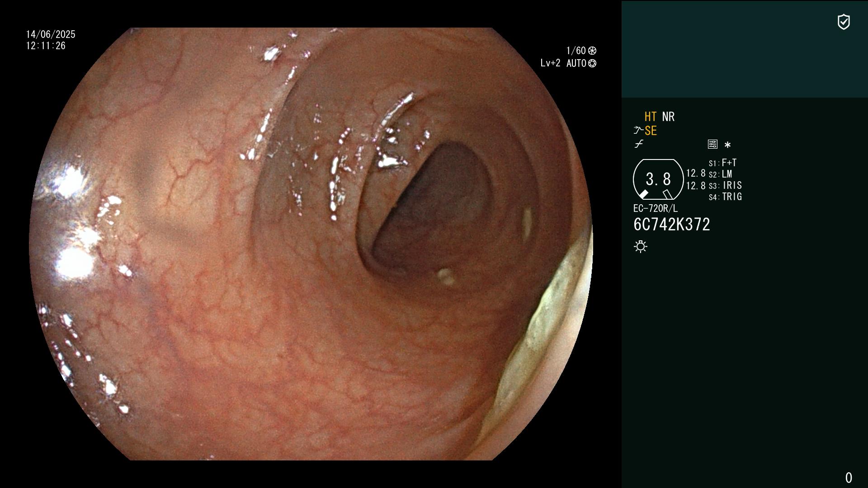Click the serial number 6C742K372
This screenshot has height=488, width=868.
click(x=672, y=225)
